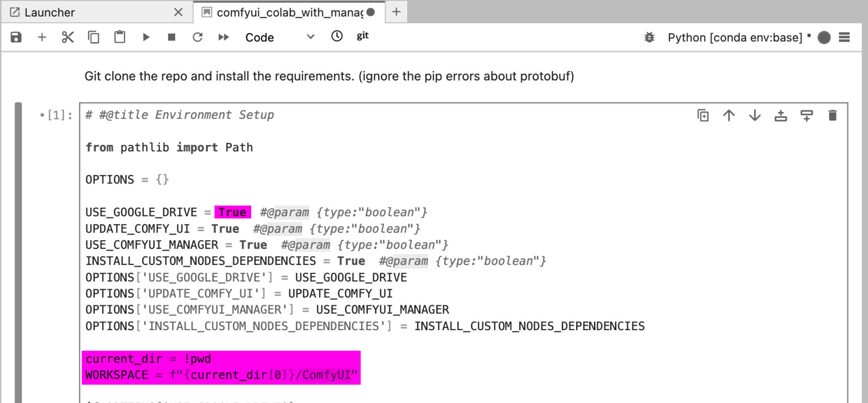Select the comfyui_colab_with_manager notebook tab

289,12
